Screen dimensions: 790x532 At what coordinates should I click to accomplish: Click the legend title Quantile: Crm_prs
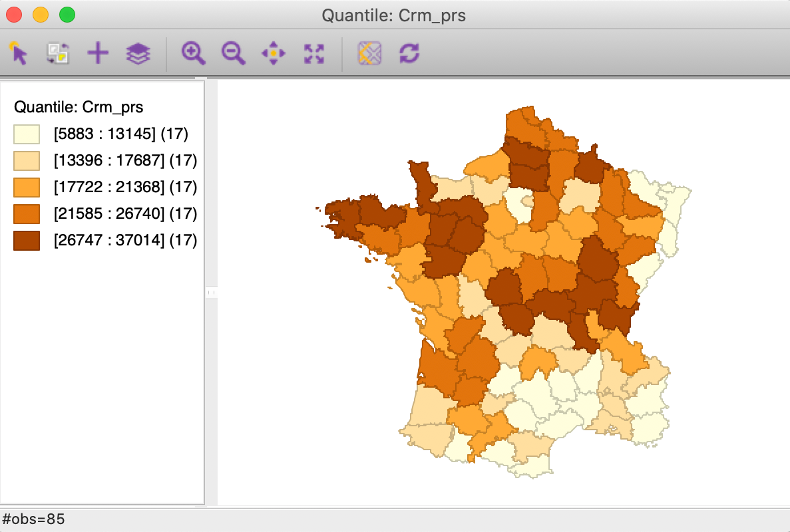(79, 107)
